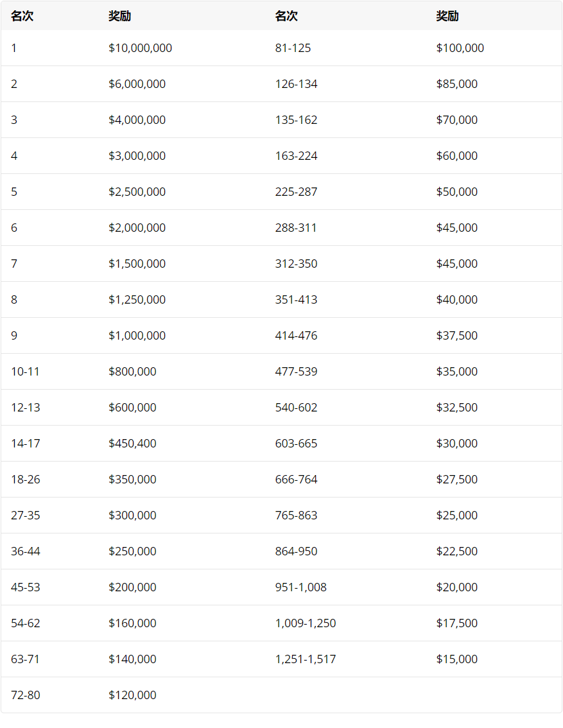Click rank range 81-125 cell

293,48
